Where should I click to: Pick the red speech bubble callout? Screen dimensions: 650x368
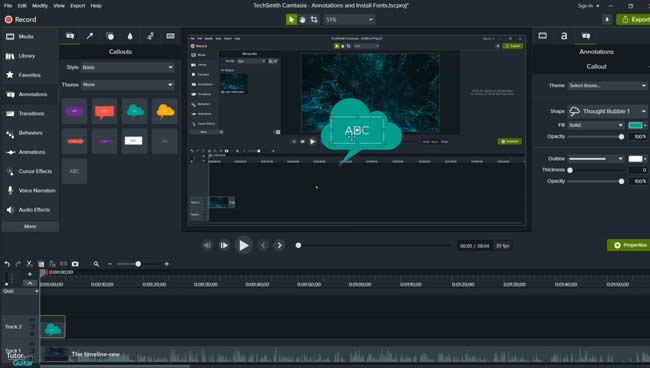104,111
